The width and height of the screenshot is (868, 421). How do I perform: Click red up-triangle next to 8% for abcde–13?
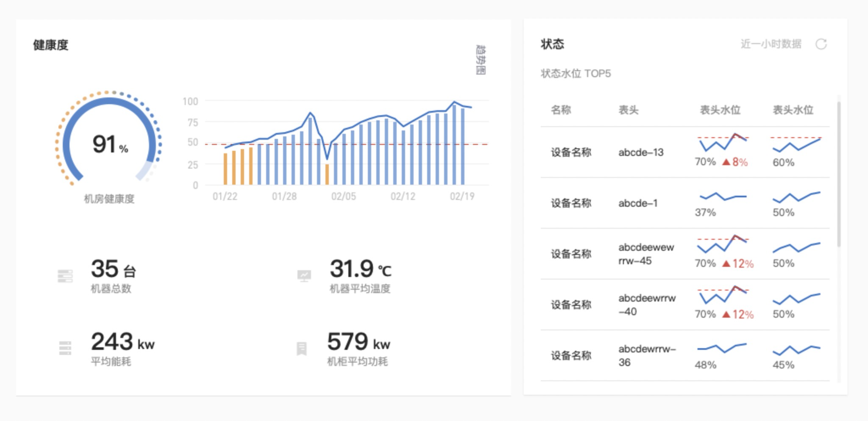point(726,162)
